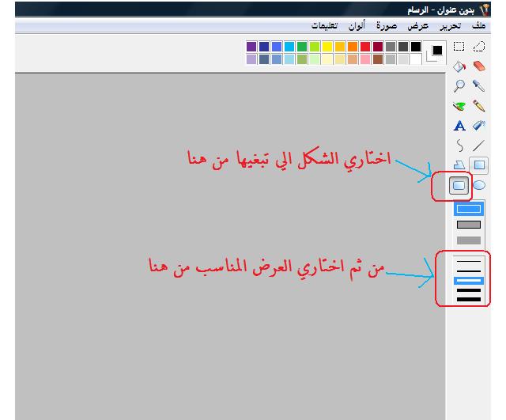The height and width of the screenshot is (420, 506).
Task: Open the ملف menu
Action: (x=478, y=25)
